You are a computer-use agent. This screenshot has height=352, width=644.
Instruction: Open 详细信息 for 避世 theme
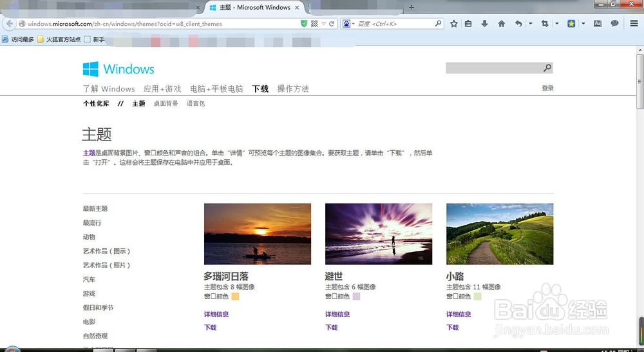point(337,314)
